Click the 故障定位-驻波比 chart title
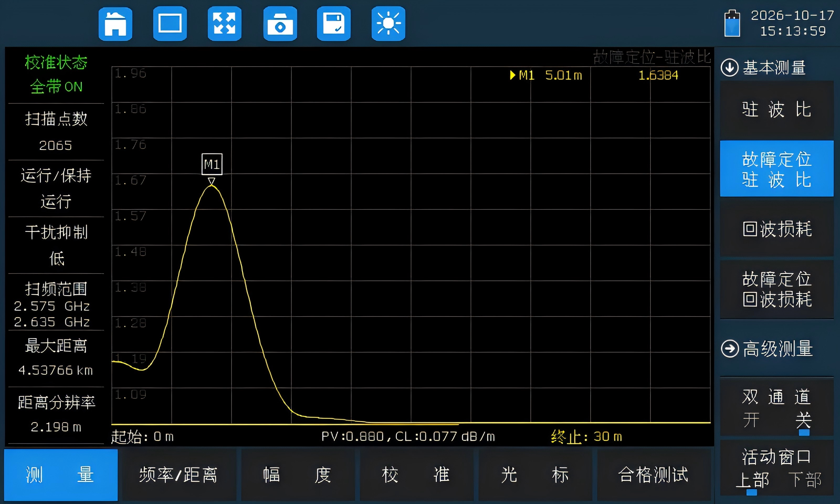 coord(652,57)
